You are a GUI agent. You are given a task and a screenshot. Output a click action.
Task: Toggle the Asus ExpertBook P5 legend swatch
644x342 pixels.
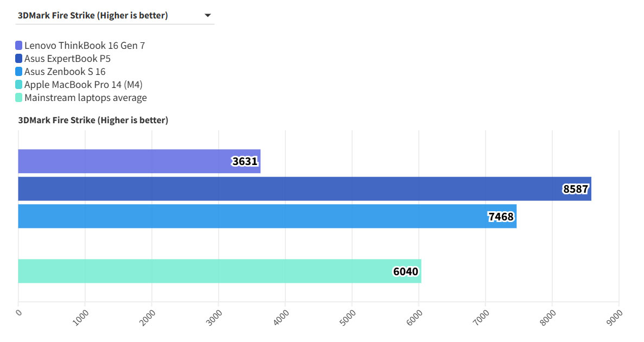pos(19,59)
